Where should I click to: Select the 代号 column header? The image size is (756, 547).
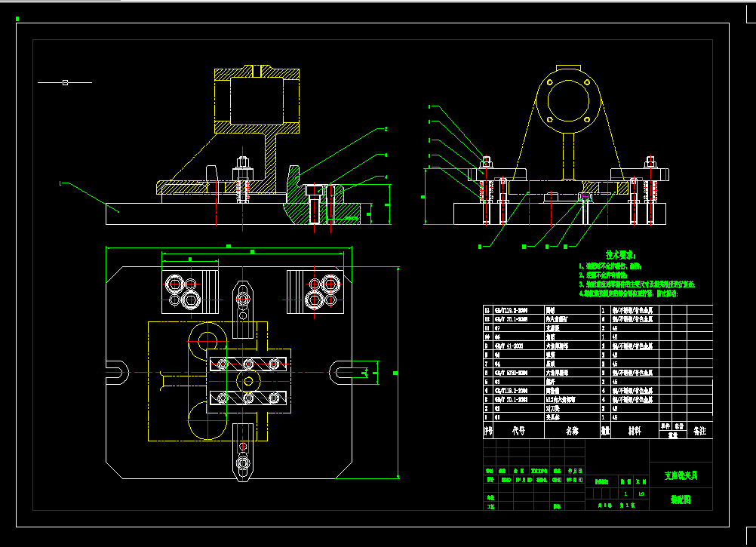(x=519, y=430)
